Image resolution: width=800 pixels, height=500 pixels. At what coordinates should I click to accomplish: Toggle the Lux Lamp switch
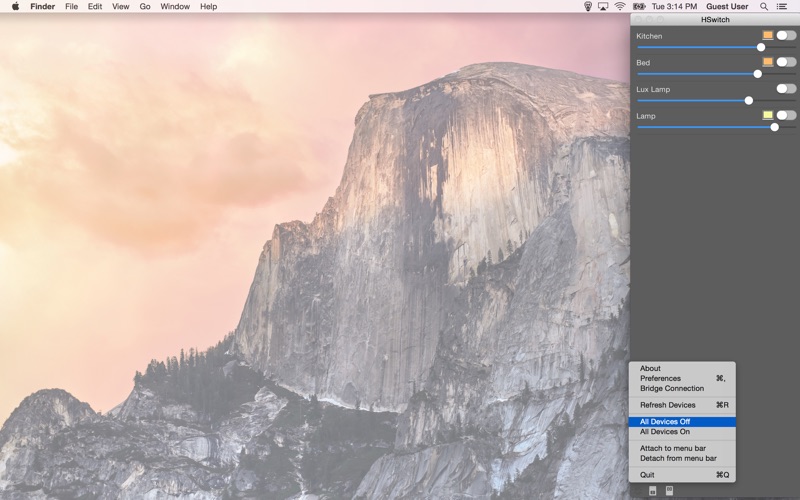(x=786, y=88)
